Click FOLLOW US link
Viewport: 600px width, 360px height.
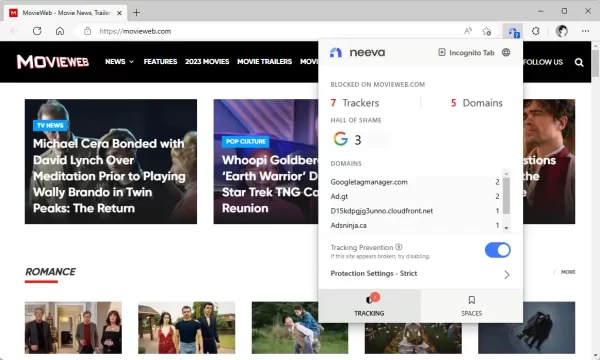543,62
